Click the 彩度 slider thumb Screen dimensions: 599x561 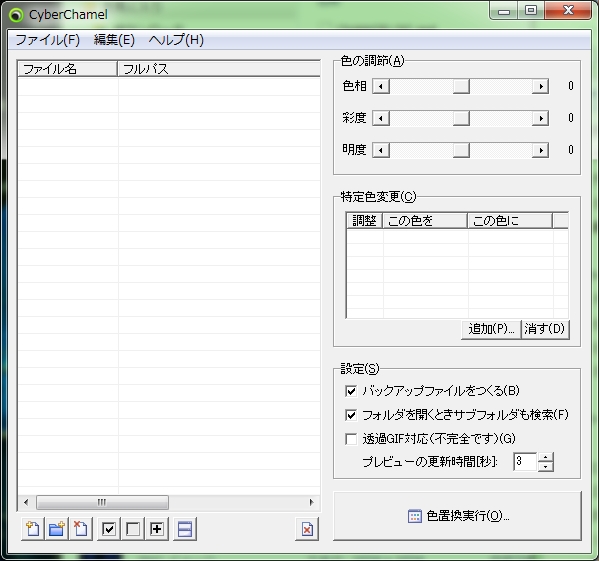pos(461,118)
